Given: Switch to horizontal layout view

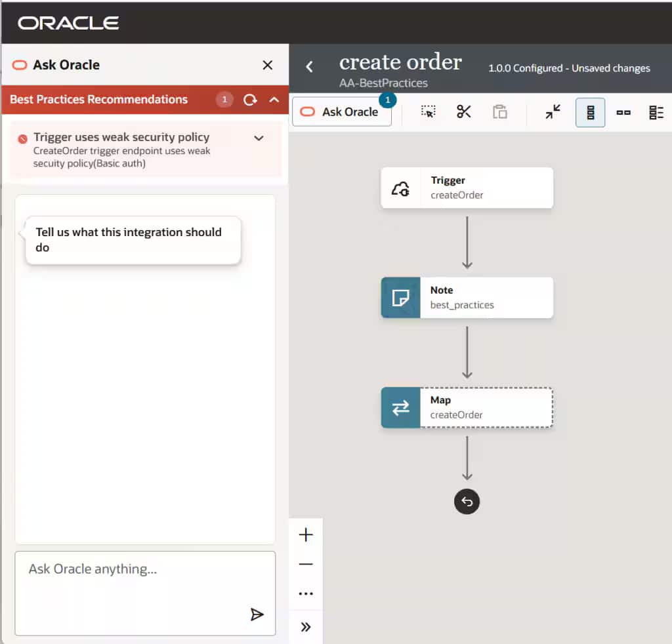Looking at the screenshot, I should pyautogui.click(x=623, y=113).
